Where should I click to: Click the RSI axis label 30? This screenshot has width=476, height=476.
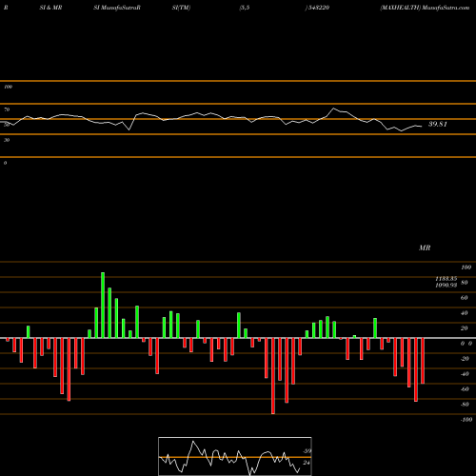click(7, 140)
